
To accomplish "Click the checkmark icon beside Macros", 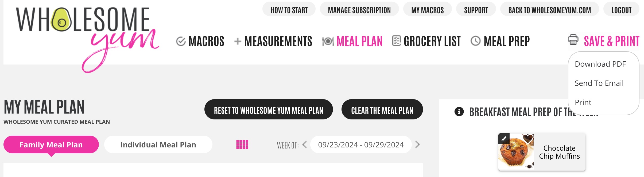I will [181, 41].
